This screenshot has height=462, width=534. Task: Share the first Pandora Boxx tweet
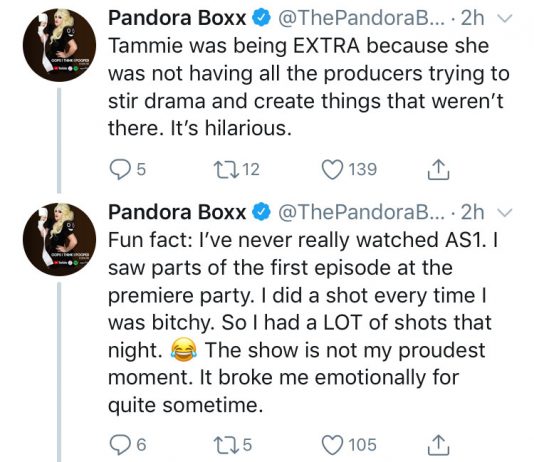[438, 169]
